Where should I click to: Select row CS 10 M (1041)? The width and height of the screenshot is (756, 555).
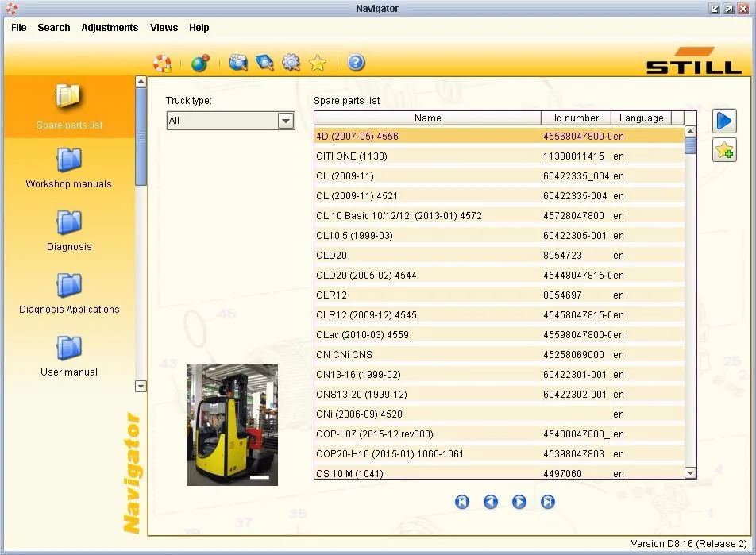coord(499,472)
